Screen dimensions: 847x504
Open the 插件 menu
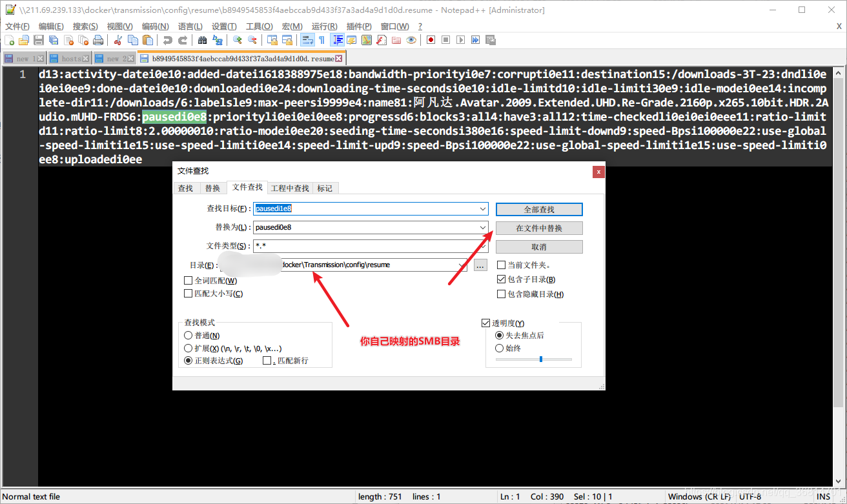point(359,26)
